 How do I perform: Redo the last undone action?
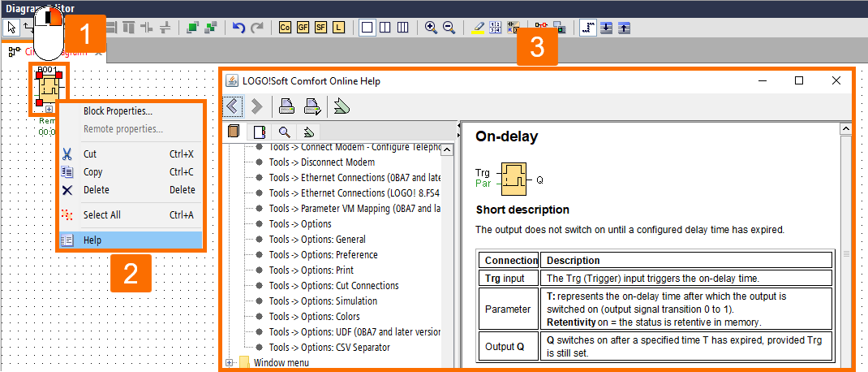click(257, 27)
